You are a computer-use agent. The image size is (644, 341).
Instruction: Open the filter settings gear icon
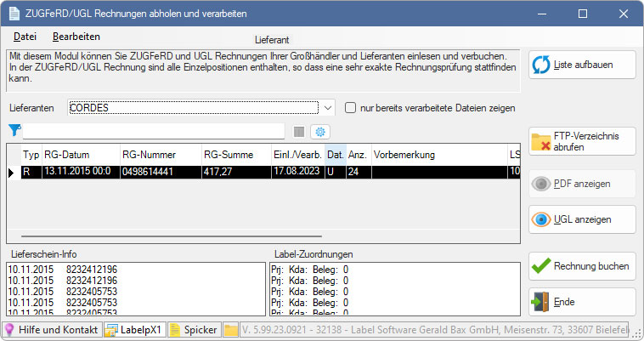point(319,131)
